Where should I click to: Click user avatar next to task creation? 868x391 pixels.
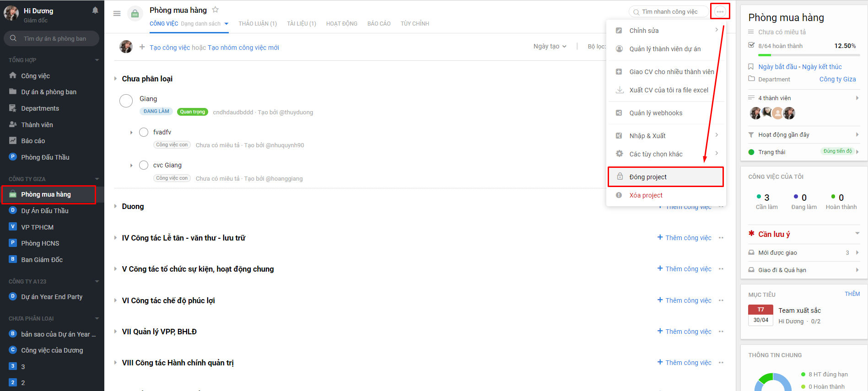click(x=126, y=47)
